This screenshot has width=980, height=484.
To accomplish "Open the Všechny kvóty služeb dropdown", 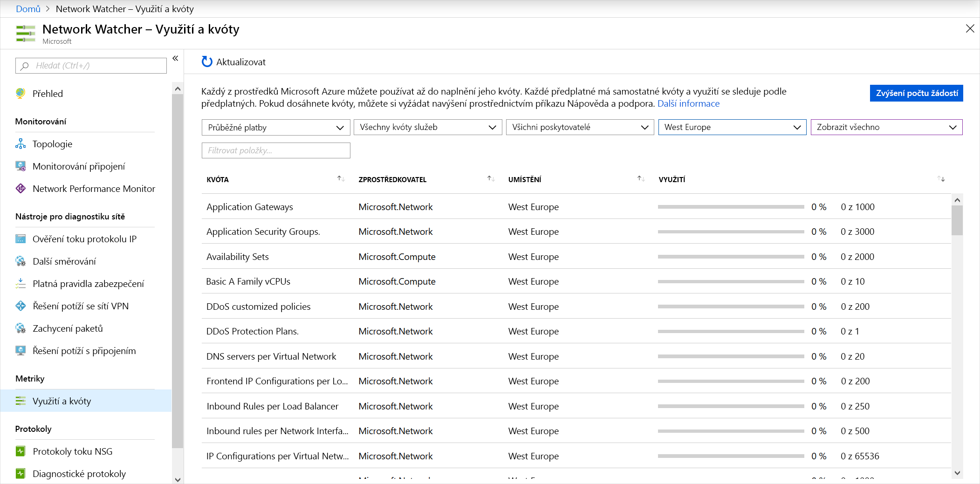I will [428, 127].
